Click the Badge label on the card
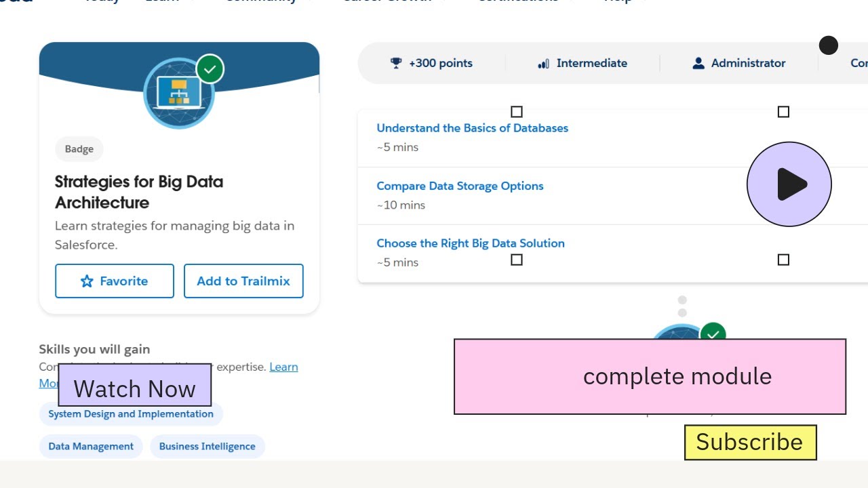This screenshot has height=488, width=868. point(79,149)
